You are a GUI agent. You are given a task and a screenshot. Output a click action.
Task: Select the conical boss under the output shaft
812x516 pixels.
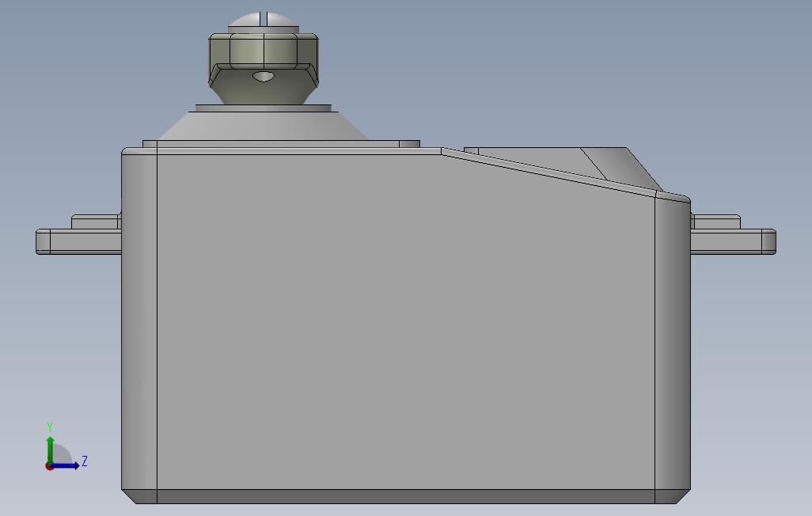point(263,126)
